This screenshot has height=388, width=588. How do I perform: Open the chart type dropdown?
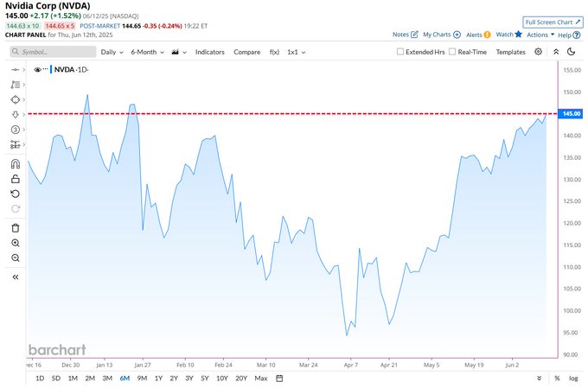[179, 52]
